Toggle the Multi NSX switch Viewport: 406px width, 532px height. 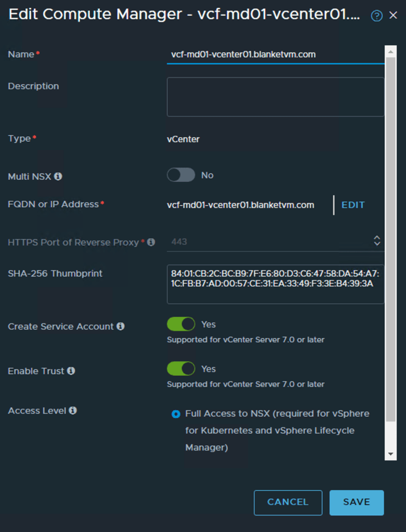(x=181, y=175)
